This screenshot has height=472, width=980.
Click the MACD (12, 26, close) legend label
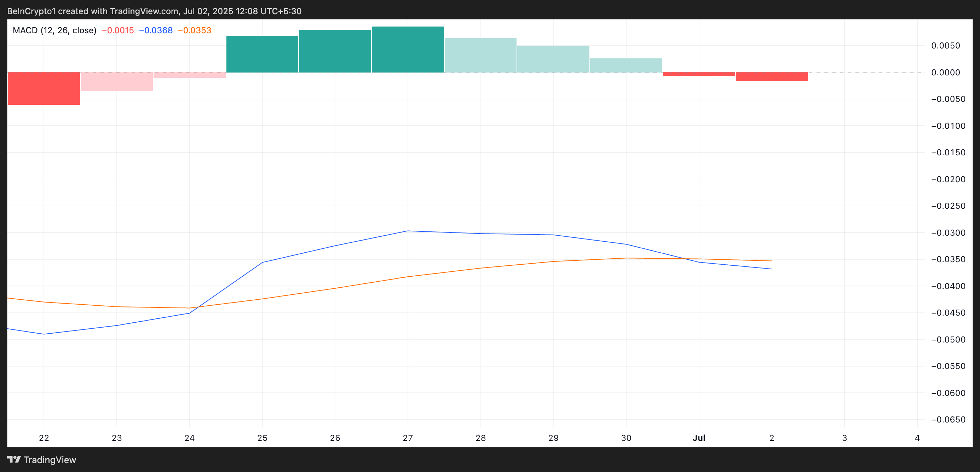(54, 30)
